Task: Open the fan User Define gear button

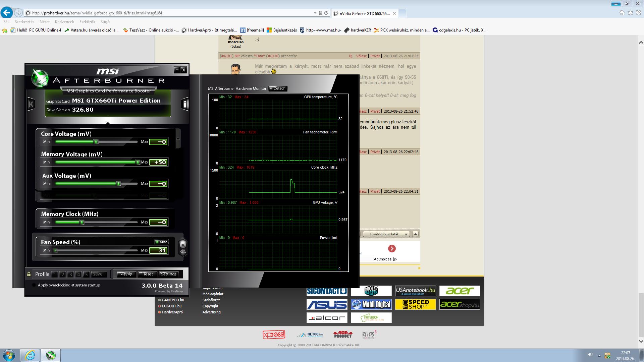Action: pos(183,248)
